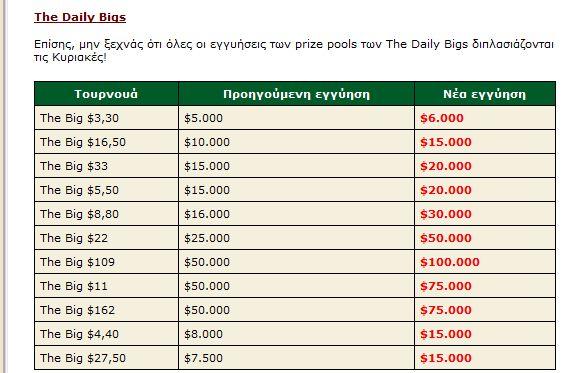The height and width of the screenshot is (373, 587).
Task: Click the red $30.000 new guarantee
Action: coord(445,214)
